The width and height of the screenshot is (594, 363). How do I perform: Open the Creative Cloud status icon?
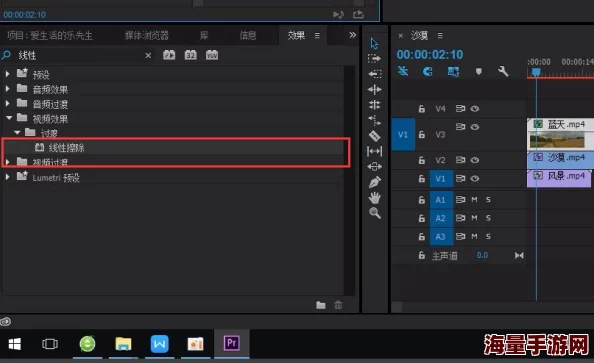[6, 322]
